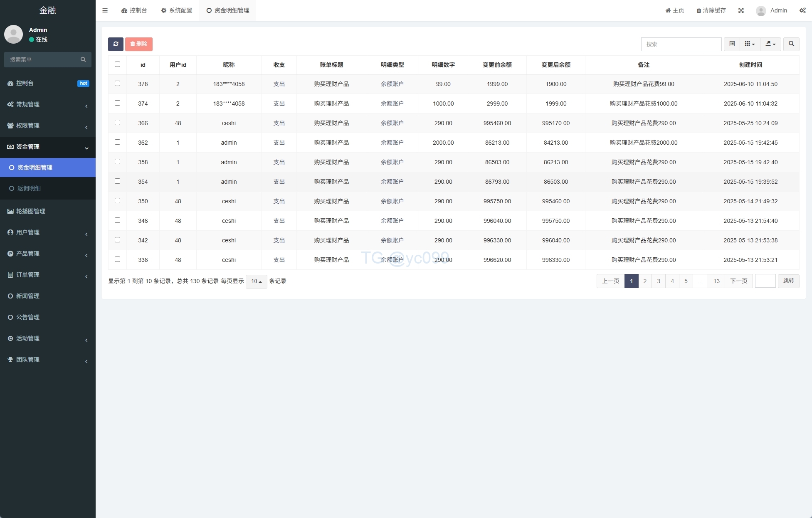The image size is (812, 518).
Task: Open the columns visibility dropdown
Action: point(750,44)
